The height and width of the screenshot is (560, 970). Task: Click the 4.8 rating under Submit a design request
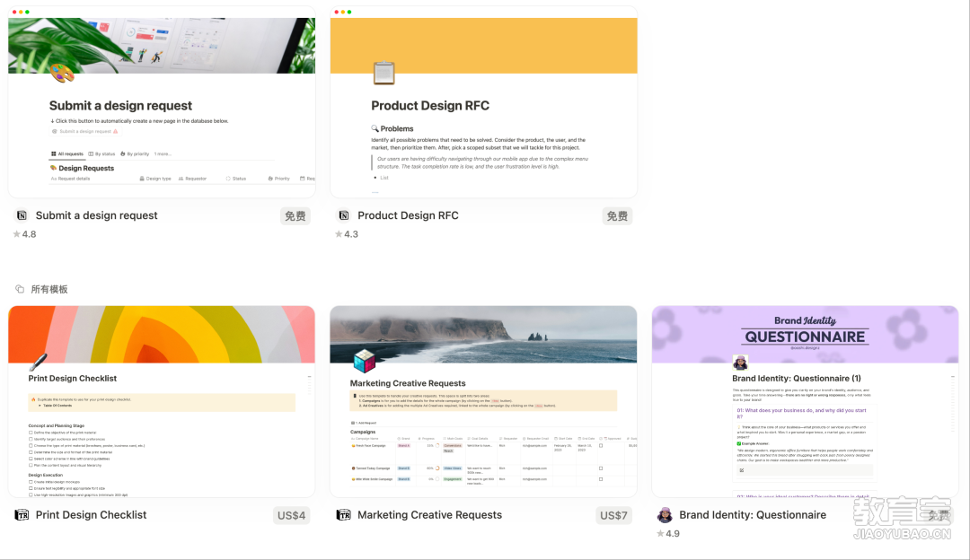(29, 234)
